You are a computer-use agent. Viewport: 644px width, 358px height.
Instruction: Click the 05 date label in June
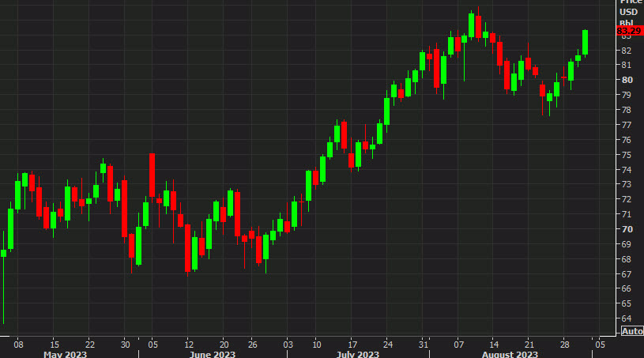pyautogui.click(x=153, y=345)
